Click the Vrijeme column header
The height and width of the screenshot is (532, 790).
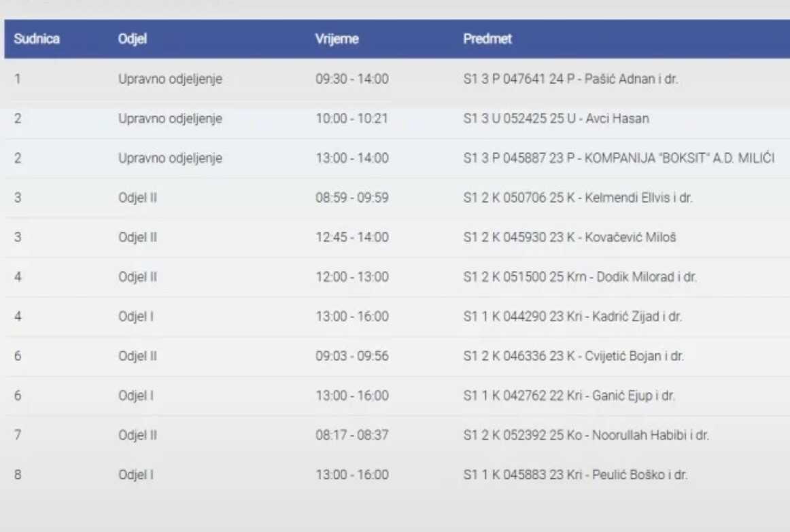[x=337, y=39]
